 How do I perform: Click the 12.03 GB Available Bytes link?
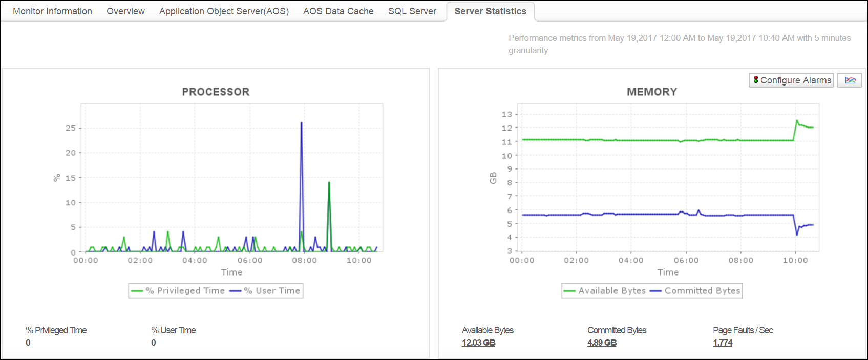pos(478,343)
